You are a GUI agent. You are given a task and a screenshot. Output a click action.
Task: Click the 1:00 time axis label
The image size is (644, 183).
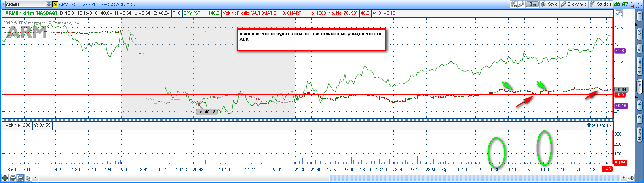pyautogui.click(x=544, y=170)
